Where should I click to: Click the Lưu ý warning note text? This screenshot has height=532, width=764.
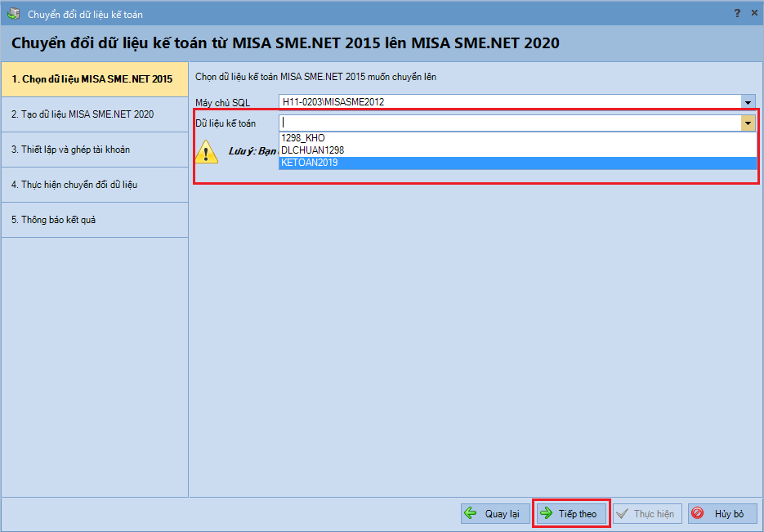[x=252, y=151]
